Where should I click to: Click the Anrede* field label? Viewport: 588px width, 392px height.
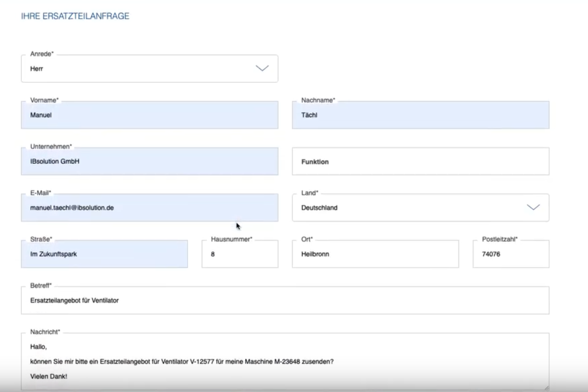tap(41, 54)
